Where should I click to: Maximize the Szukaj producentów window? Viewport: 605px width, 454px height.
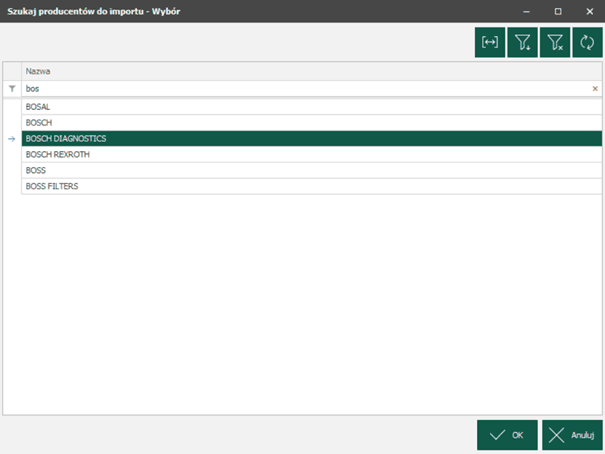coord(558,11)
